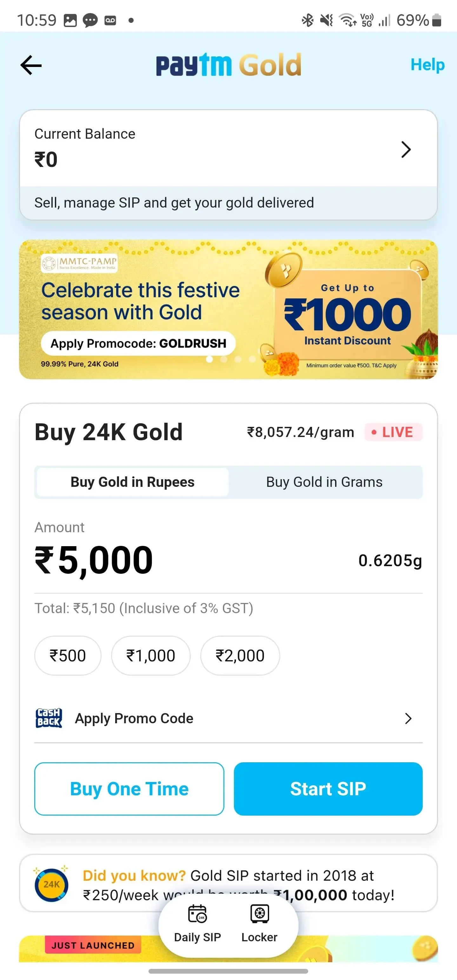Open the Locker safe icon
Image resolution: width=457 pixels, height=980 pixels.
260,913
